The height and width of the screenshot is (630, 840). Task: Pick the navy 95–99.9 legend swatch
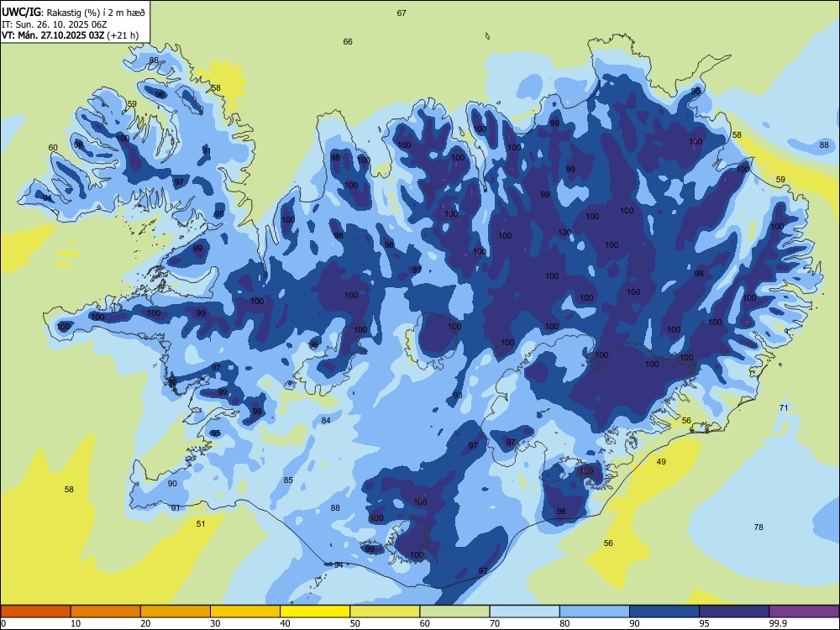(x=734, y=612)
